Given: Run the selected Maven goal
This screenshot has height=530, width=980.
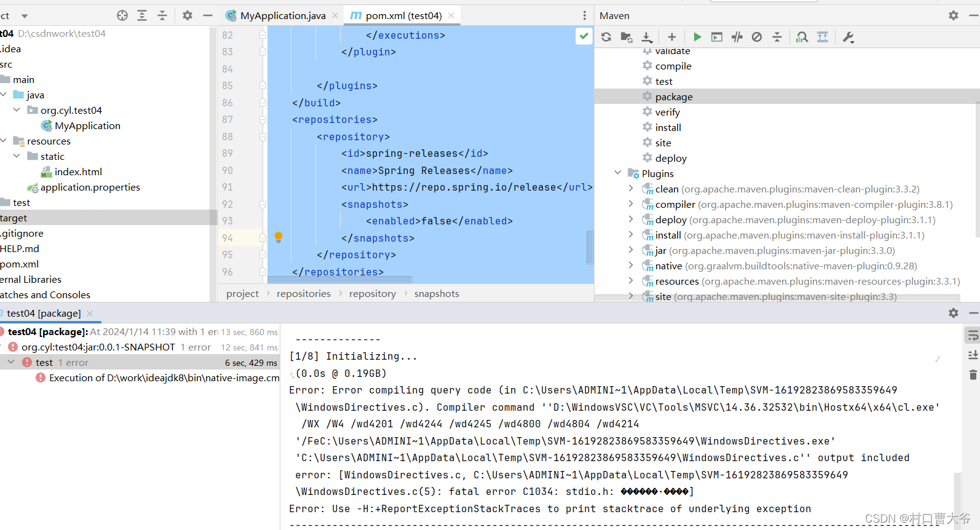Looking at the screenshot, I should (697, 37).
